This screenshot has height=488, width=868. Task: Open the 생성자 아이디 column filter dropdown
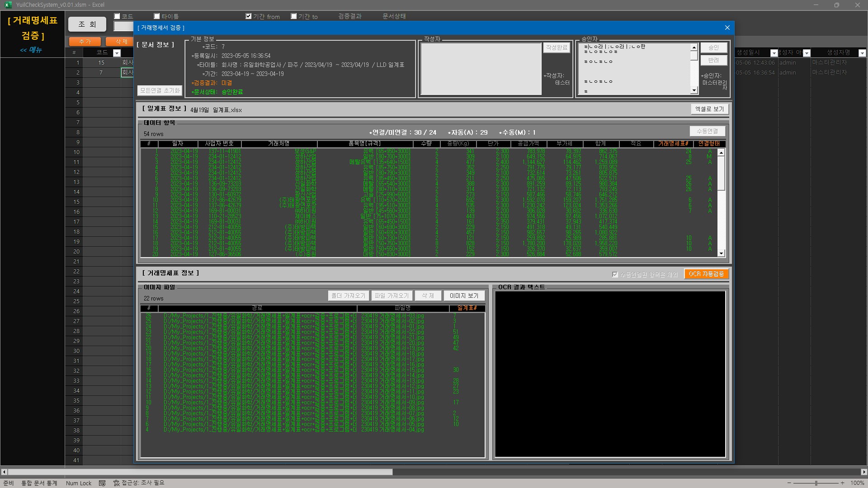pos(807,53)
